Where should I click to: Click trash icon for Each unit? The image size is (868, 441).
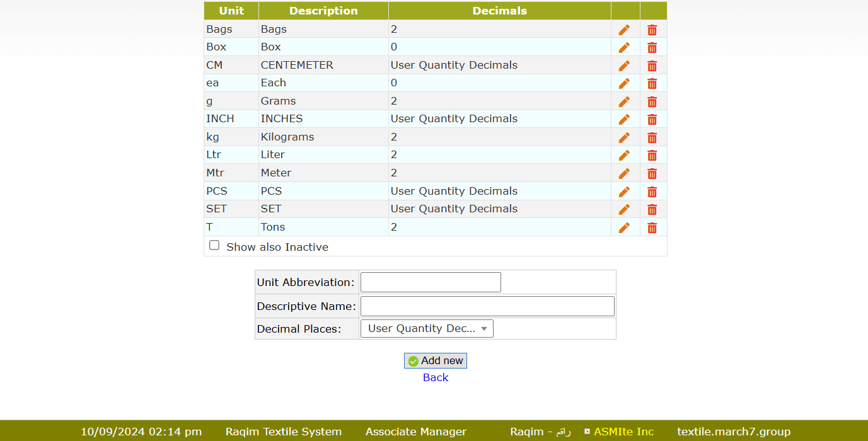tap(652, 83)
